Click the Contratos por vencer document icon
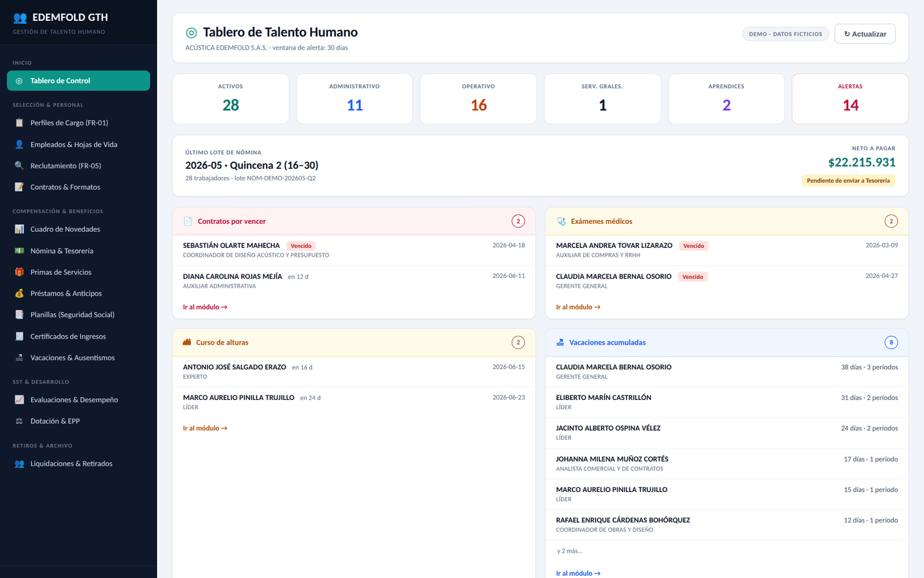The image size is (924, 578). [188, 221]
